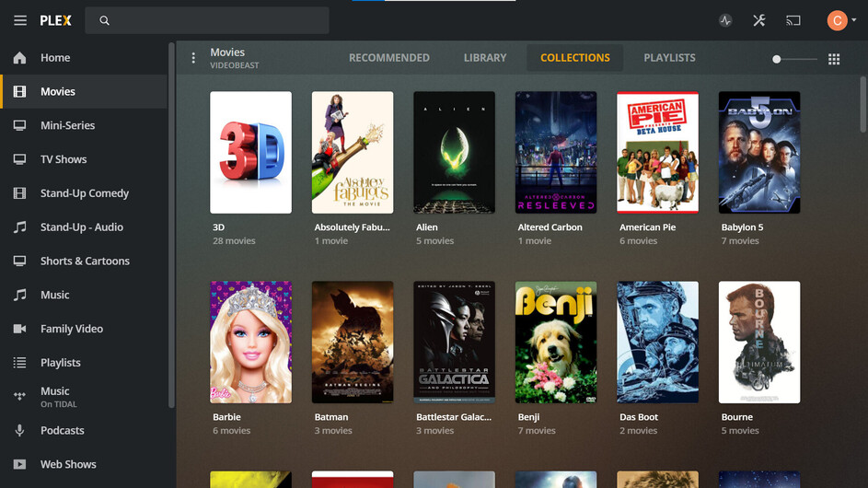Image resolution: width=868 pixels, height=488 pixels.
Task: Open the hamburger navigation menu
Action: (20, 20)
